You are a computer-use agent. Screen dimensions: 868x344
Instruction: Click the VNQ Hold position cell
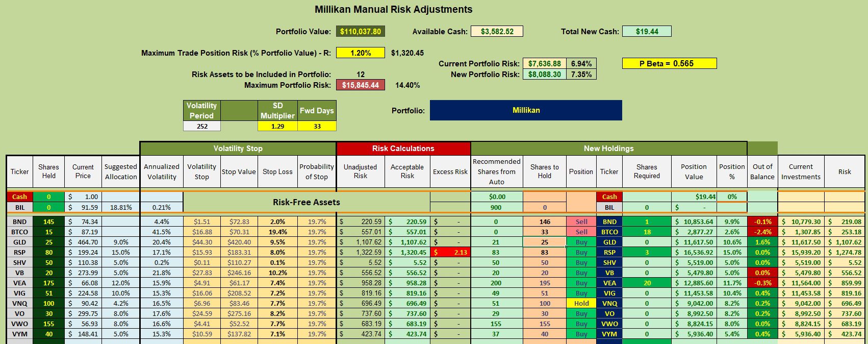click(x=581, y=303)
